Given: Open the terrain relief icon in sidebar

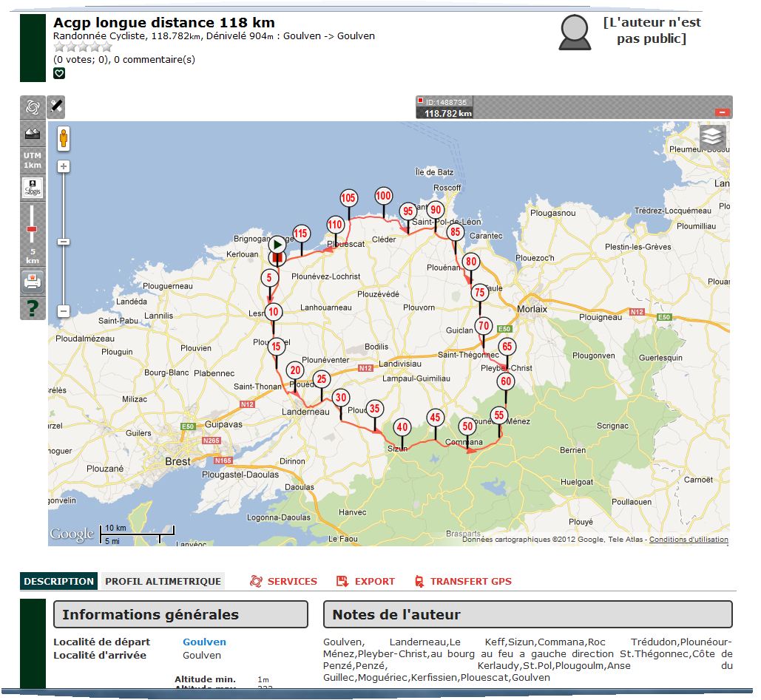Looking at the screenshot, I should pos(33,133).
